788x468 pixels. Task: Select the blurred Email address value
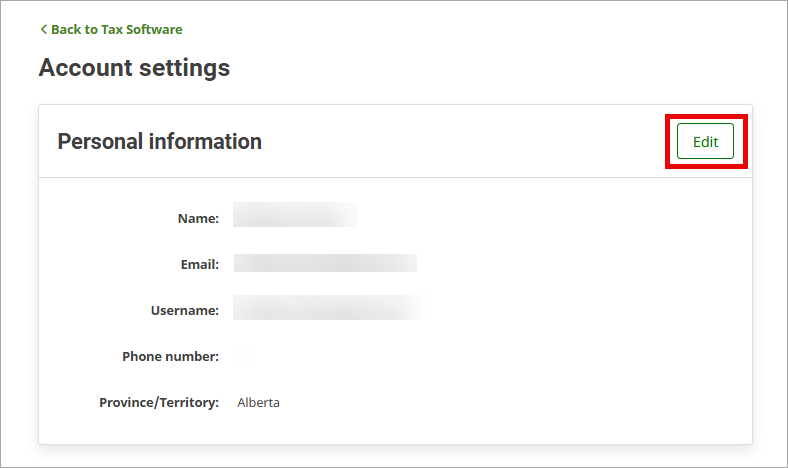pyautogui.click(x=325, y=263)
